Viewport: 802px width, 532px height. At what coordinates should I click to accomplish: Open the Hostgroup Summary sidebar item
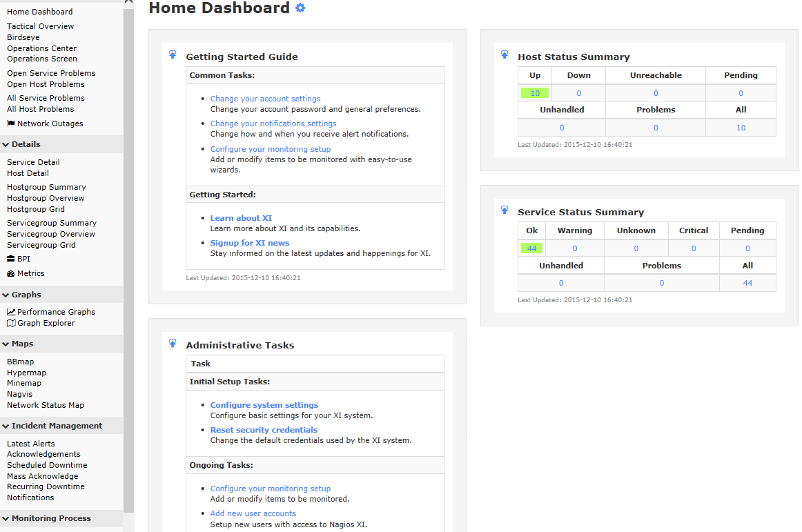46,187
